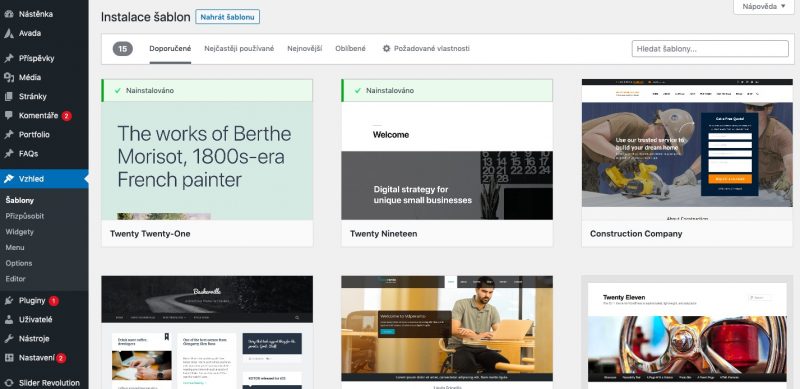Click the FAQs pin icon

(x=9, y=153)
